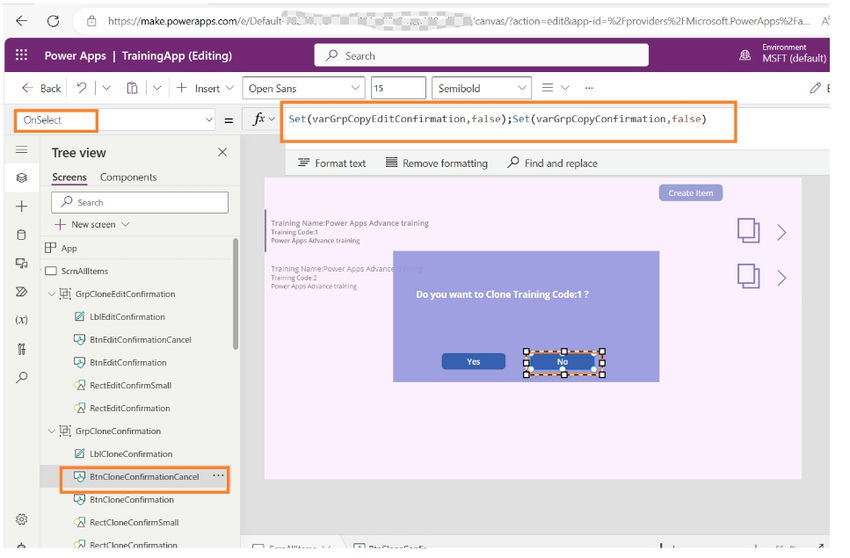Open the ellipsis menu for BtnCloneConfirmationCancel
The height and width of the screenshot is (558, 850).
click(x=218, y=476)
